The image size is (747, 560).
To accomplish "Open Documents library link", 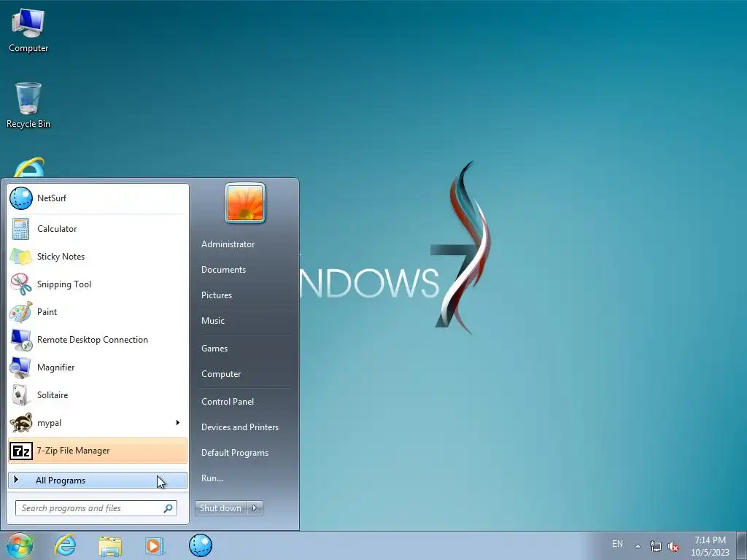I will pyautogui.click(x=223, y=270).
